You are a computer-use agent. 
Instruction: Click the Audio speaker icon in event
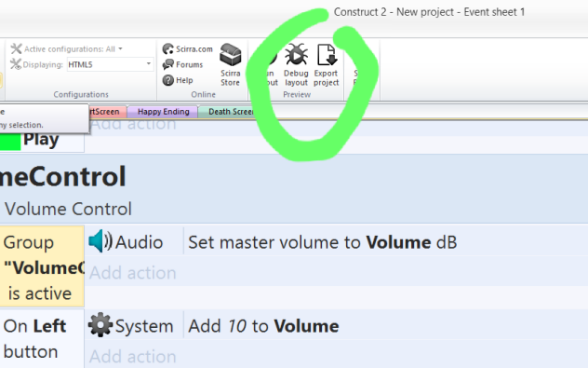coord(100,241)
